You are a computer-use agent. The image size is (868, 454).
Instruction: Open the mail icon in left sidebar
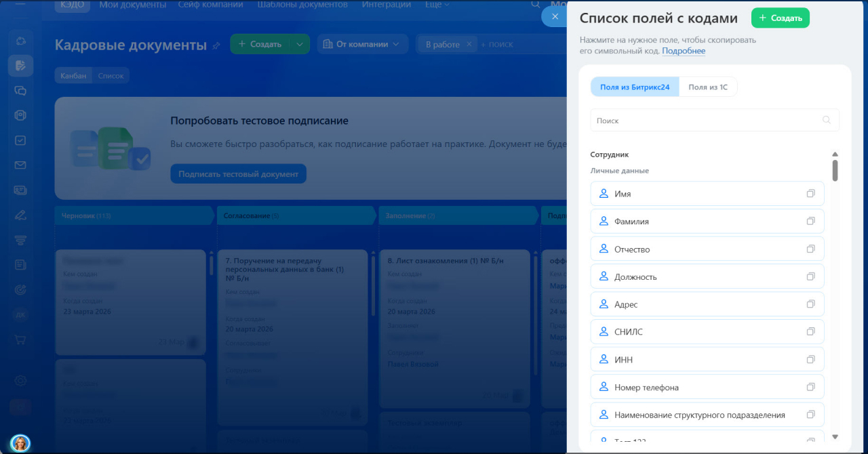tap(20, 165)
